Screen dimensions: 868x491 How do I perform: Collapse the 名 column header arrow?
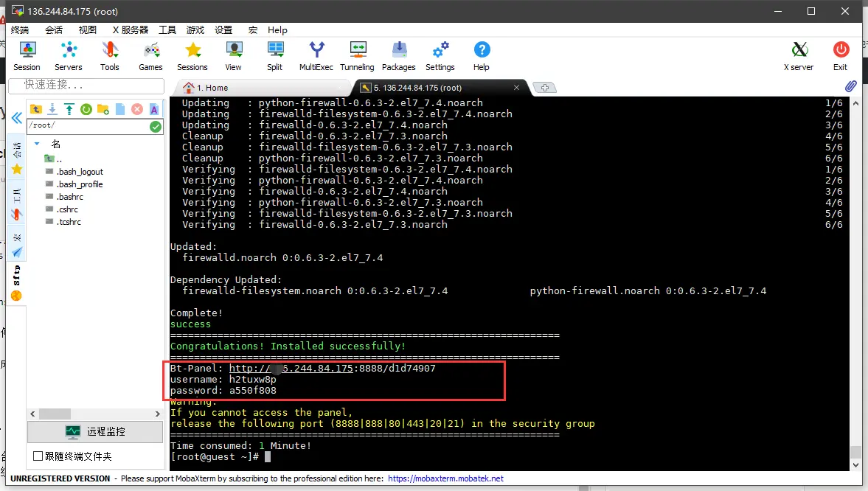point(37,144)
